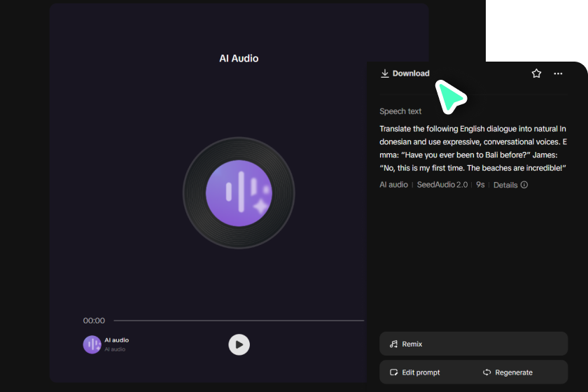
Task: Click the 'AI Audio' title
Action: [239, 59]
